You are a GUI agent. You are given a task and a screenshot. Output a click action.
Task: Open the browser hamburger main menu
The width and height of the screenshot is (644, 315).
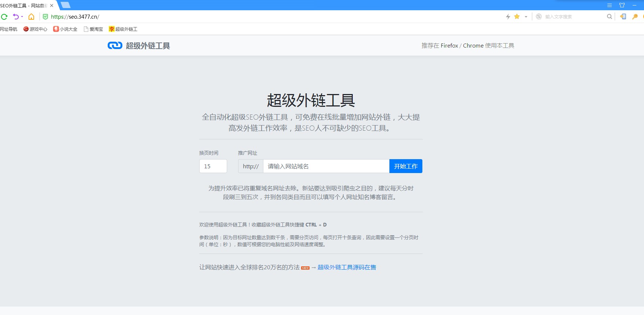pos(610,5)
